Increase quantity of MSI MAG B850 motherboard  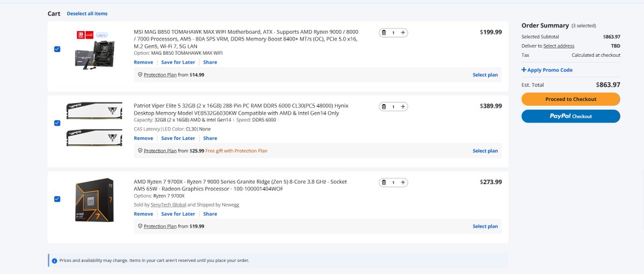click(403, 33)
